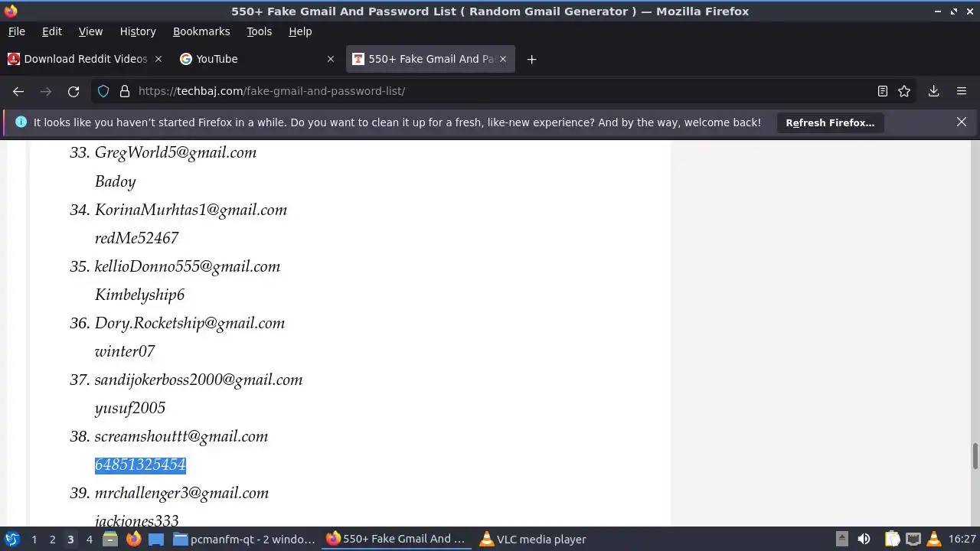
Task: Click the text Badoy
Action: click(115, 181)
